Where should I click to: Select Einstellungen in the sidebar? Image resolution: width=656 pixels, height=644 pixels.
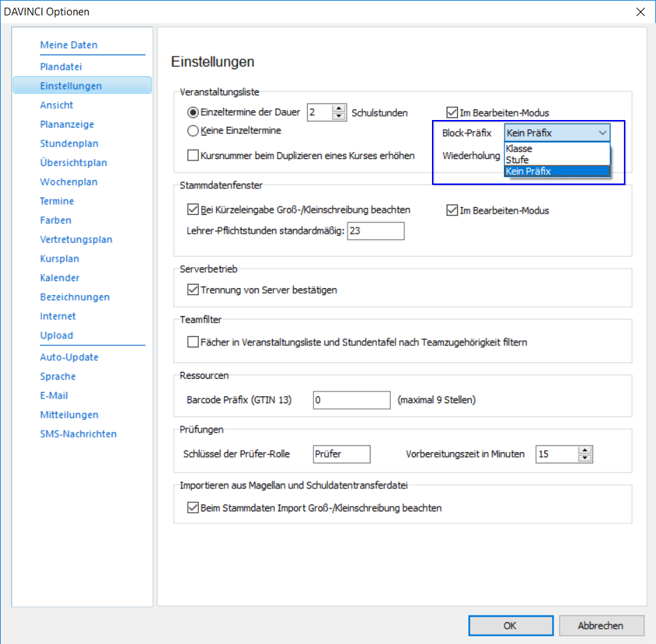82,85
